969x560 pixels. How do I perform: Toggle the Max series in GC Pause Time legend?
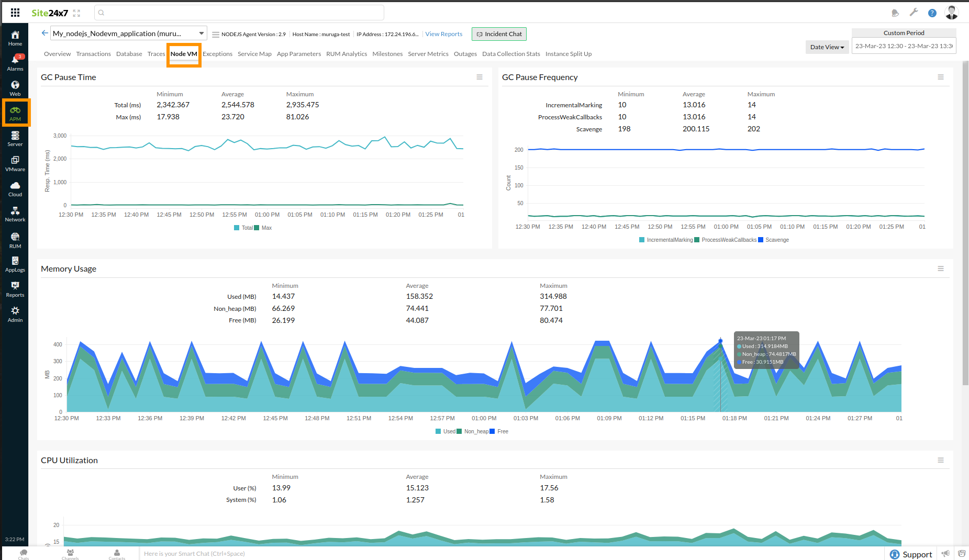point(266,228)
